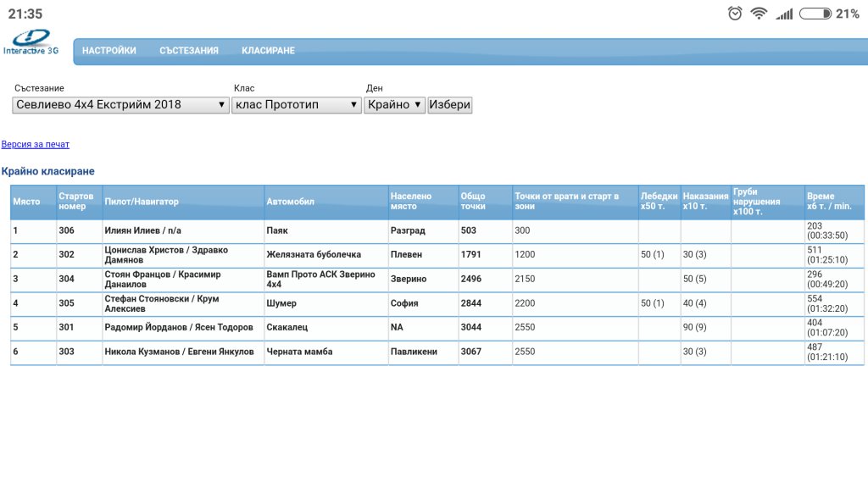Image resolution: width=868 pixels, height=488 pixels.
Task: Open the КЛАСИРАНЕ menu
Action: tap(268, 50)
